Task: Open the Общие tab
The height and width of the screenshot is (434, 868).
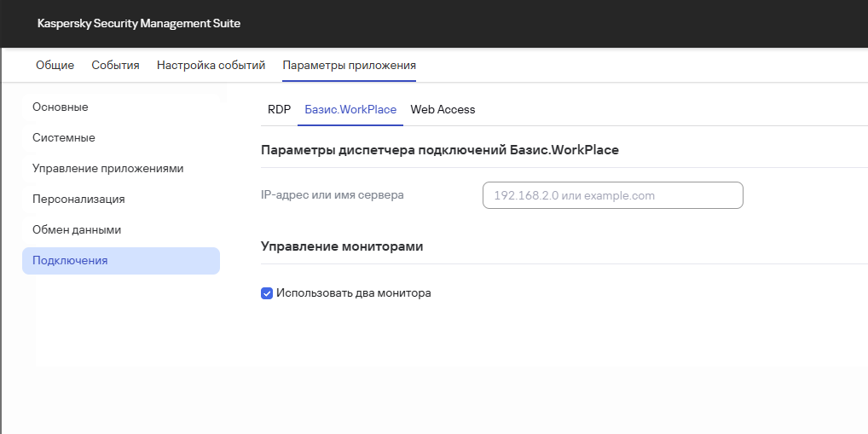Action: click(55, 65)
